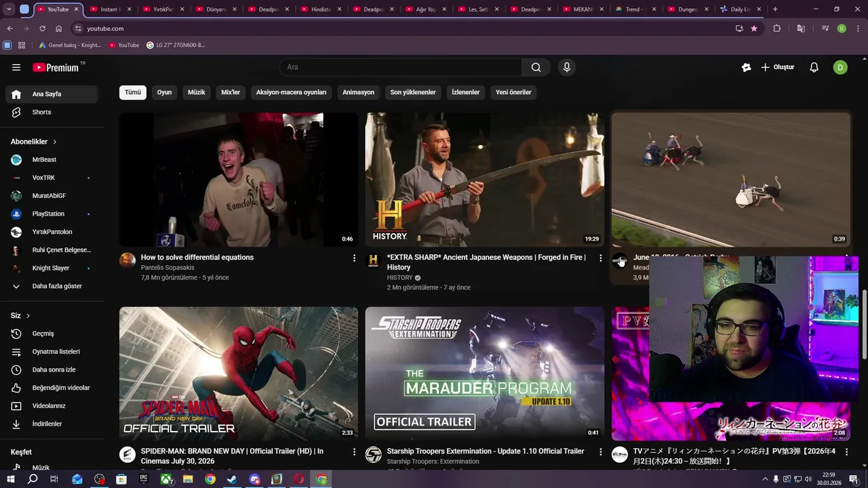This screenshot has width=868, height=488.
Task: Open the Knight Slayer subscription
Action: [x=52, y=268]
